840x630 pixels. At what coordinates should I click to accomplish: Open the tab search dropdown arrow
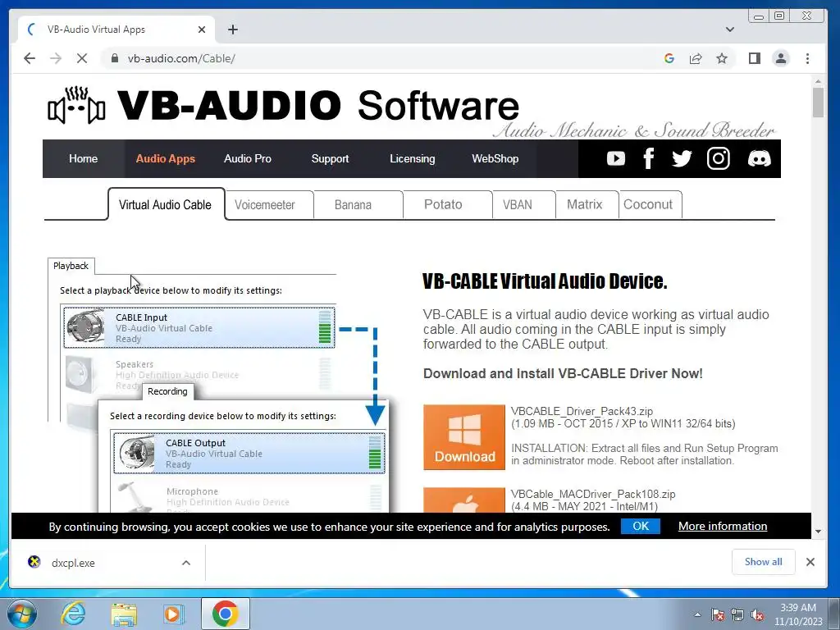[x=729, y=30]
